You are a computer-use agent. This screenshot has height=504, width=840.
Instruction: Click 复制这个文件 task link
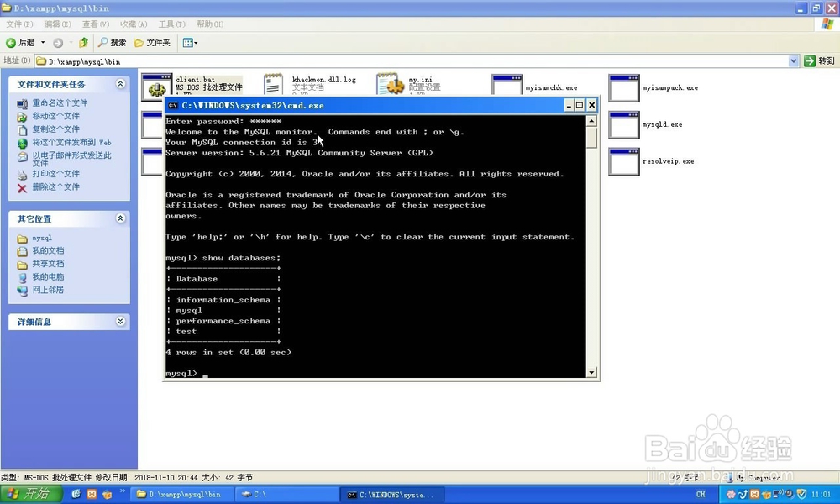[55, 129]
